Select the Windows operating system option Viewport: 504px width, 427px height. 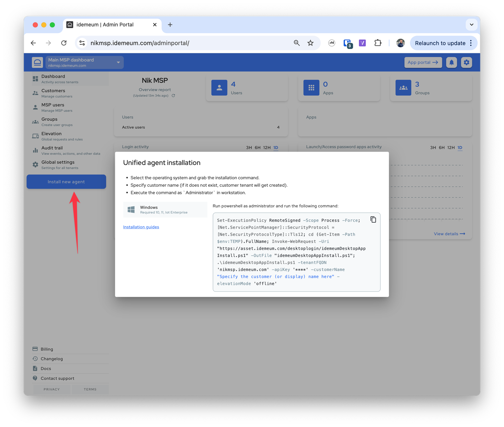pos(165,210)
